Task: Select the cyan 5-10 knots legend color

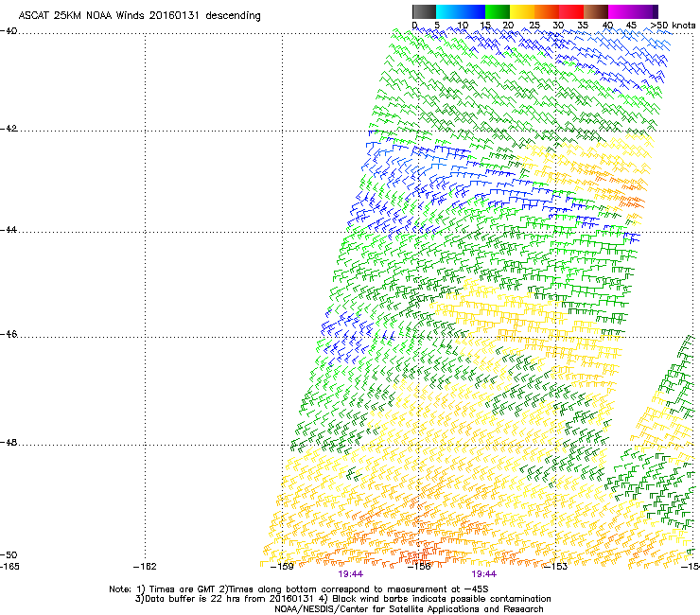Action: [448, 12]
